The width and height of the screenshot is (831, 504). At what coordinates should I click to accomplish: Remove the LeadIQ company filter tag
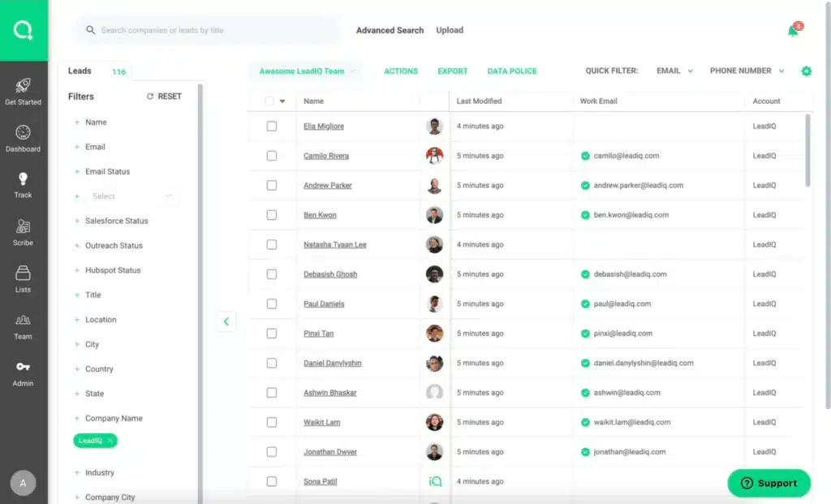point(110,441)
